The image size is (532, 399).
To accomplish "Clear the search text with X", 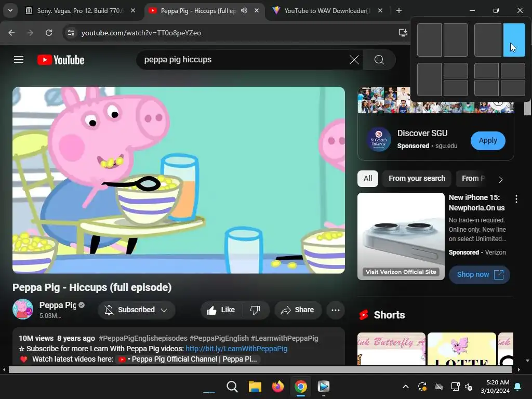I will click(354, 60).
